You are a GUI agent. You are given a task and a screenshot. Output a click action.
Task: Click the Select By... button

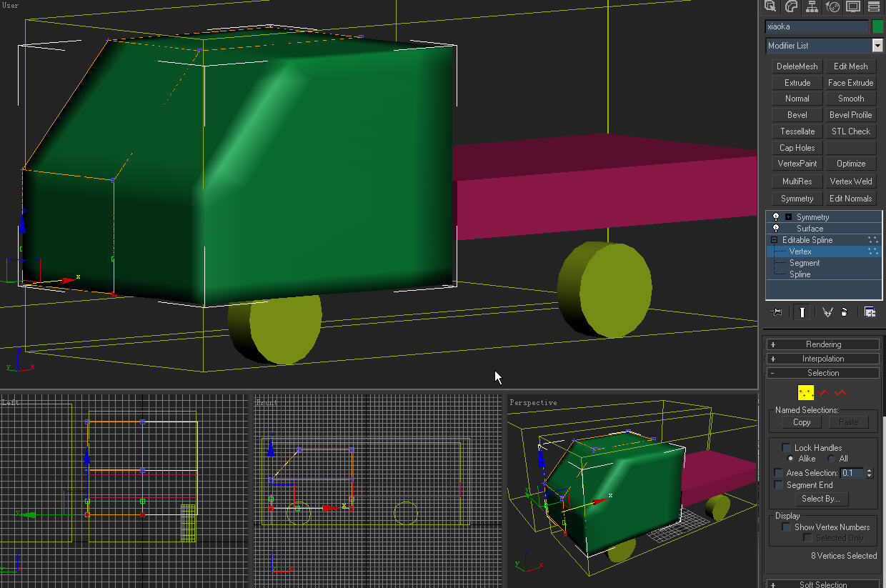(x=820, y=499)
